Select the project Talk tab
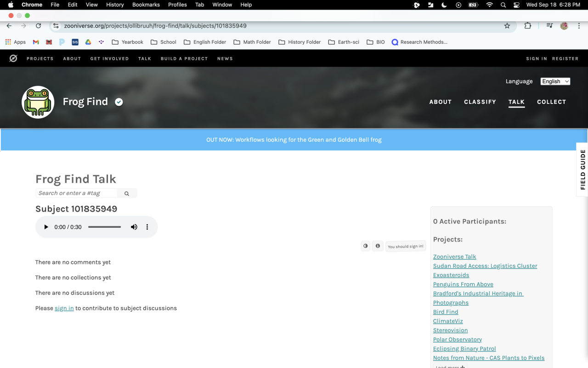The image size is (588, 368). click(516, 102)
